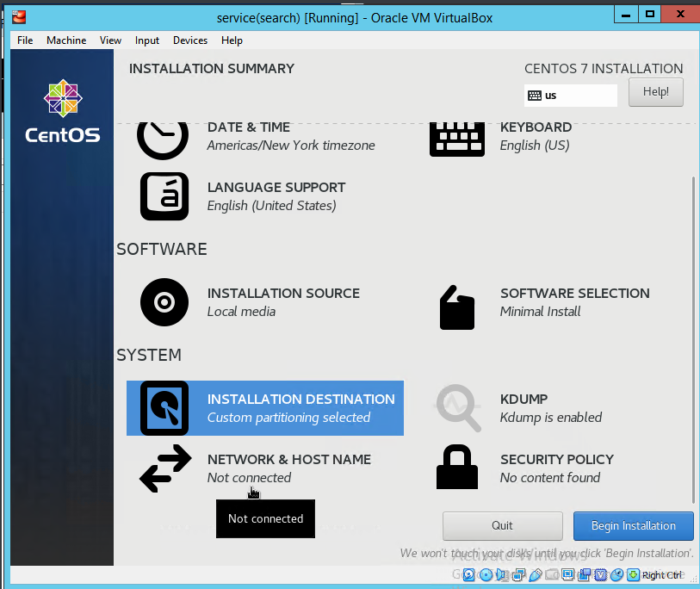Select NETWORK & HOST NAME label
This screenshot has width=700, height=589.
[x=289, y=459]
